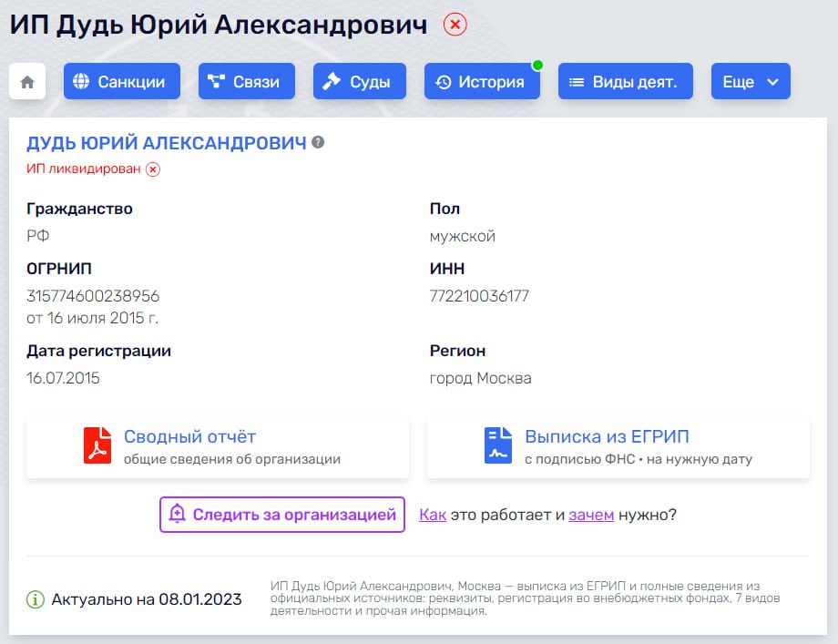Click the registration date 16.07.2015
The image size is (838, 644).
[x=63, y=378]
